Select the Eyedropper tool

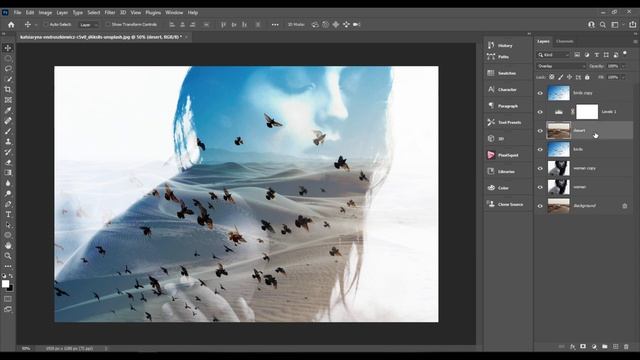coord(8,111)
